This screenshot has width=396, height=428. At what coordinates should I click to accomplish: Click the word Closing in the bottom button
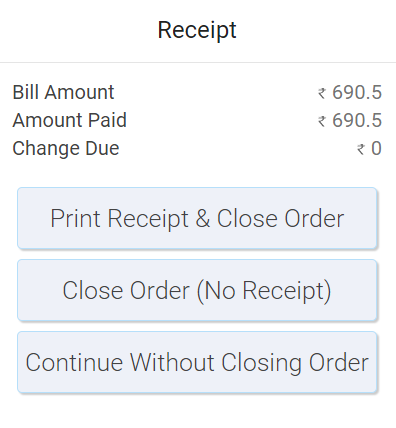pos(262,363)
